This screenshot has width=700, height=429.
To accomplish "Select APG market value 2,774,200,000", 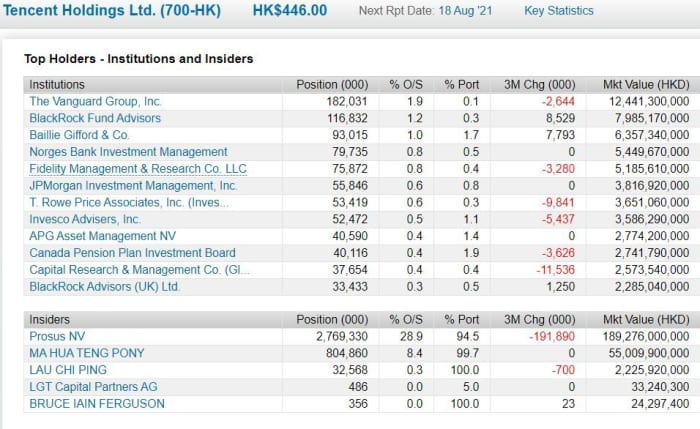I will (652, 236).
